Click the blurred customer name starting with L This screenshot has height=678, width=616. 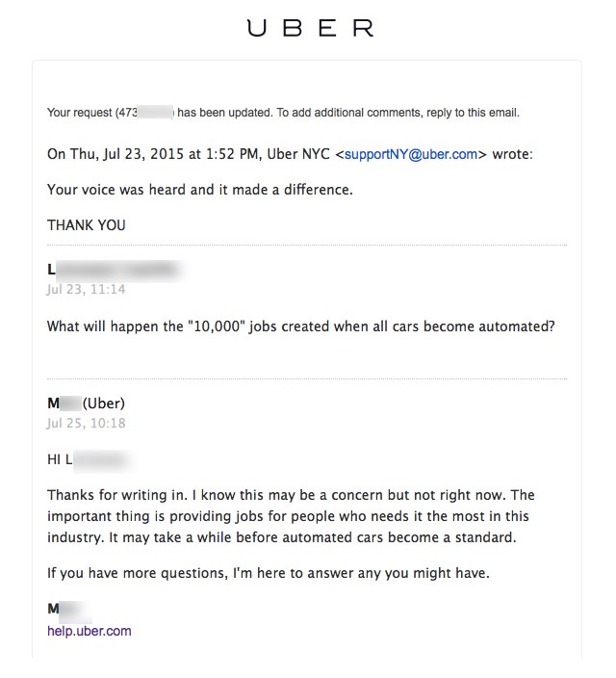(x=114, y=270)
